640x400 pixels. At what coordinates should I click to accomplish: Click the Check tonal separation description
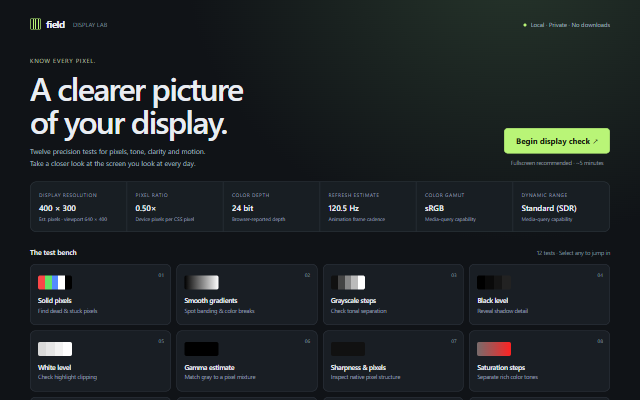359,311
